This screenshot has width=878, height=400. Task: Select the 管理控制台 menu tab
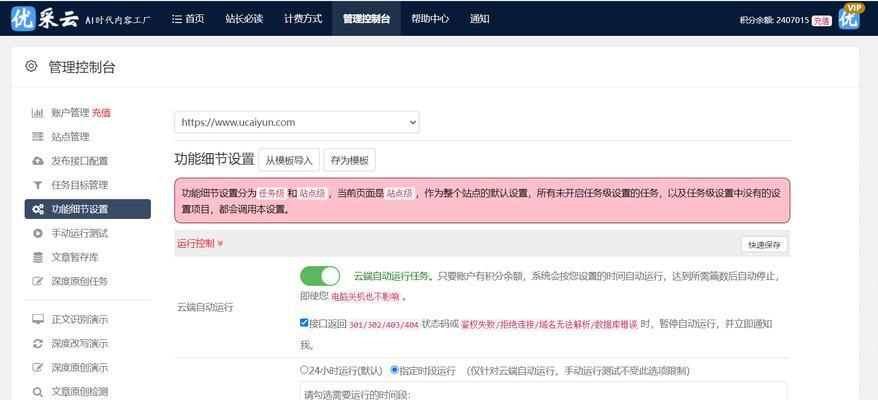366,18
